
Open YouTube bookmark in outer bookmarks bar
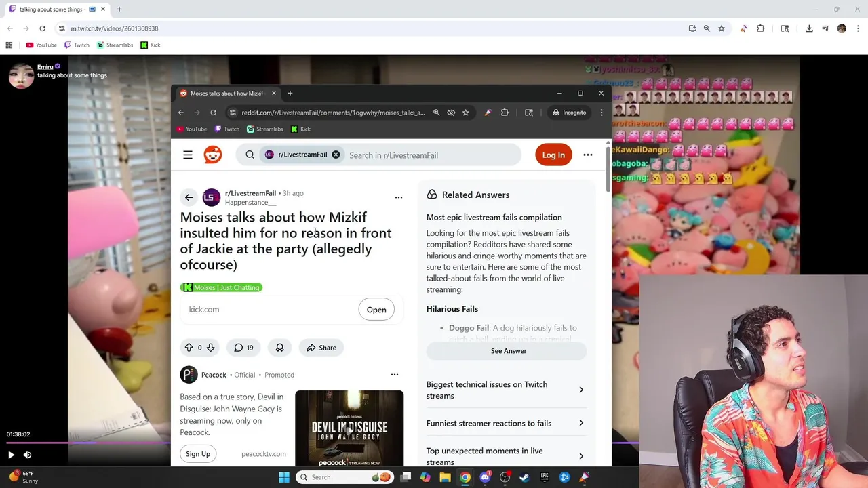pyautogui.click(x=41, y=45)
